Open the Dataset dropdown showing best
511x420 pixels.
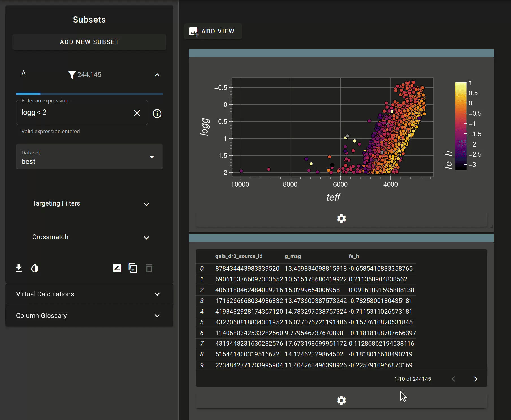click(89, 156)
